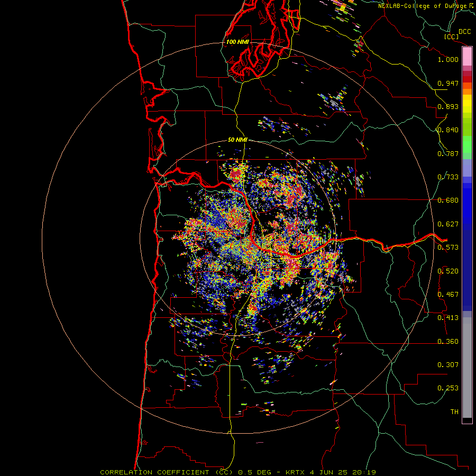The height and width of the screenshot is (476, 476).
Task: Pick the light pink swatch beside 1.000
Action: pos(467,57)
